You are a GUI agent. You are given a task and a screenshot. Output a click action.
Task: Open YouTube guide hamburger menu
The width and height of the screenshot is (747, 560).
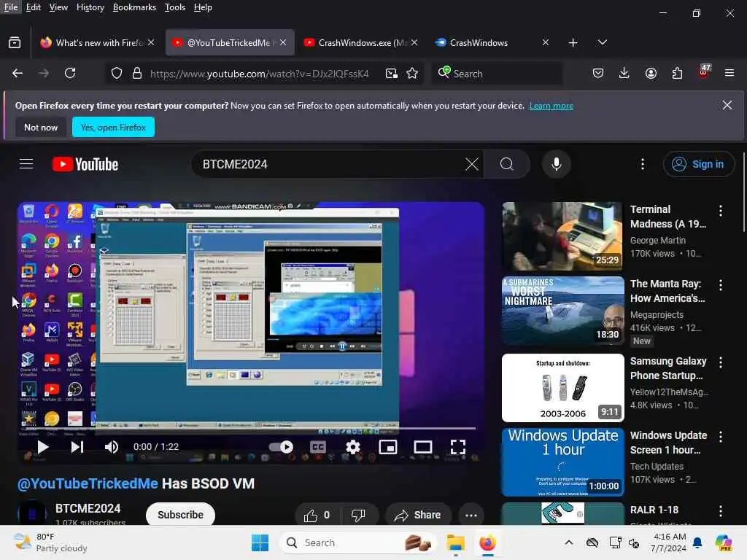(26, 164)
